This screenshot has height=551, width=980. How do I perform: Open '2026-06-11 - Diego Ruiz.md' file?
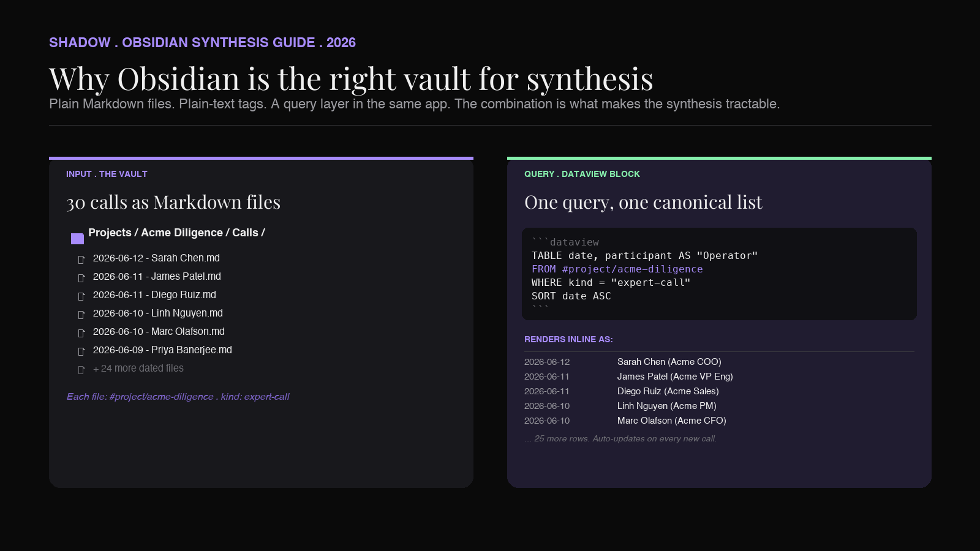click(x=154, y=295)
